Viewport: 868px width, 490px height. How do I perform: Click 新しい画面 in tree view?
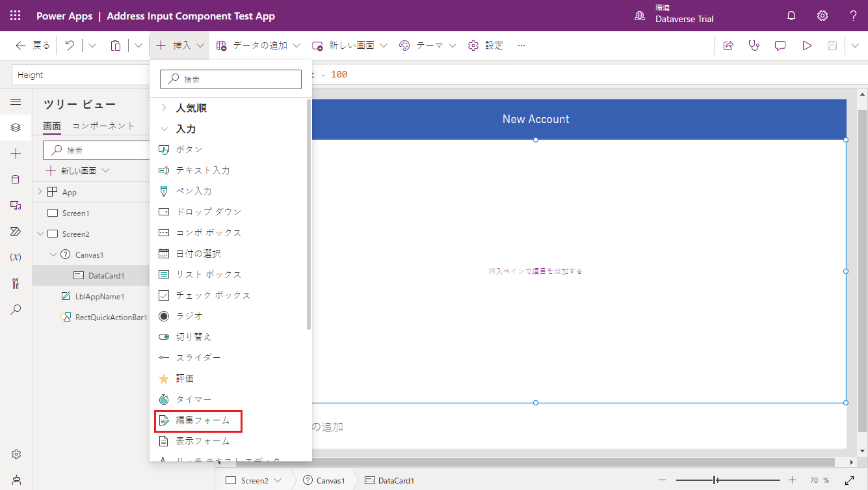tap(77, 170)
